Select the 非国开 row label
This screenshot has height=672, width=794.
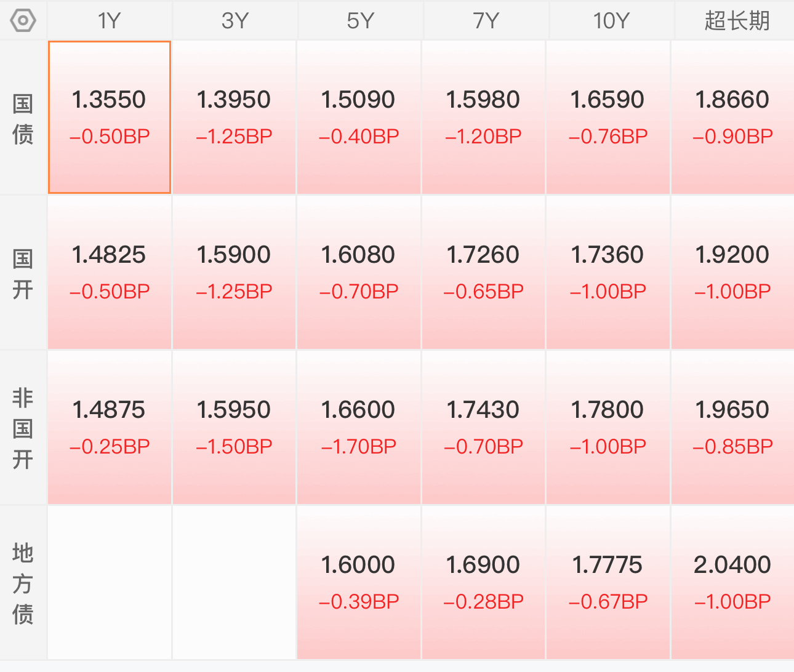pos(23,428)
